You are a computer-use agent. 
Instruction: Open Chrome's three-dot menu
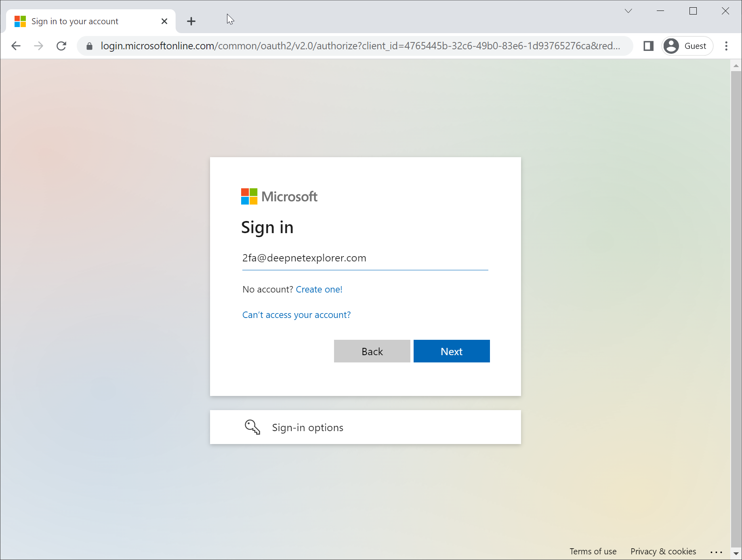(726, 46)
